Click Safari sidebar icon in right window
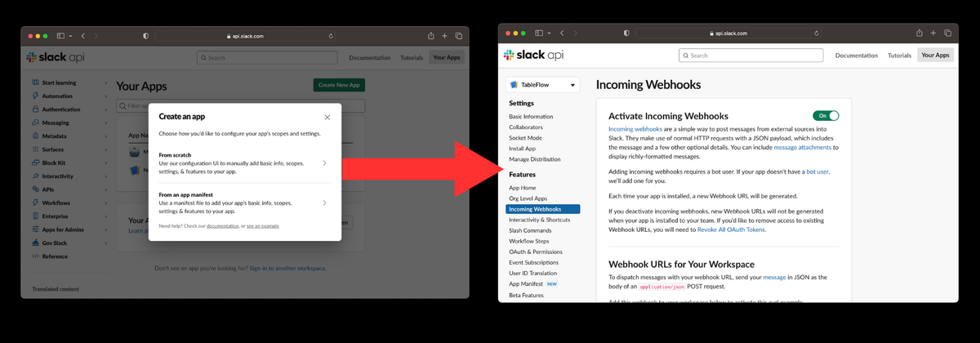Screen dimensions: 980x343 (x=539, y=33)
